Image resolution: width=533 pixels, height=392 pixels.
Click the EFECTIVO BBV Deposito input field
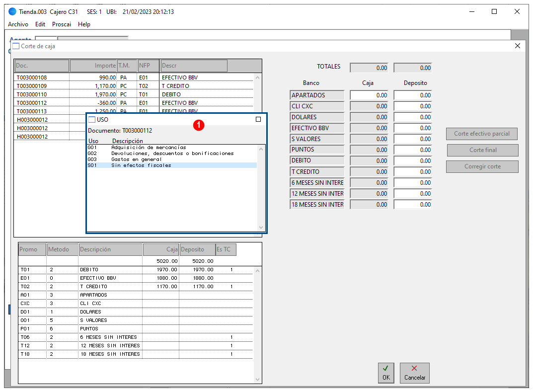[413, 128]
